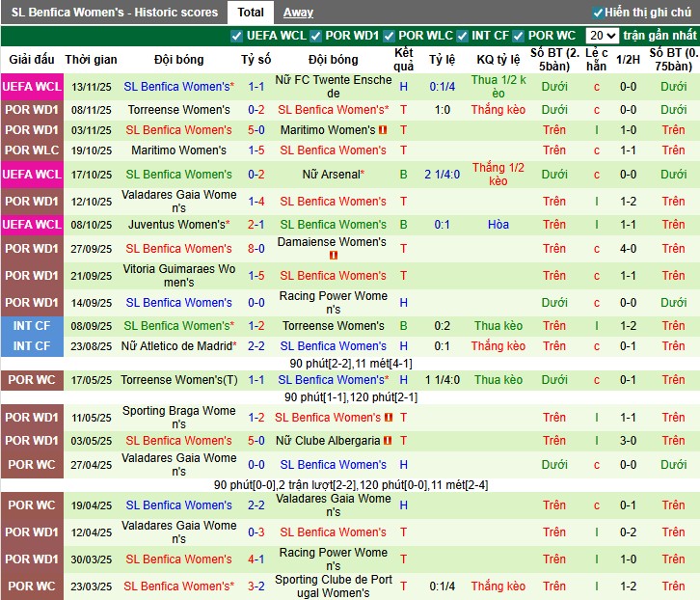Toggle the POR WLC league checkbox
The width and height of the screenshot is (700, 600).
(390, 36)
